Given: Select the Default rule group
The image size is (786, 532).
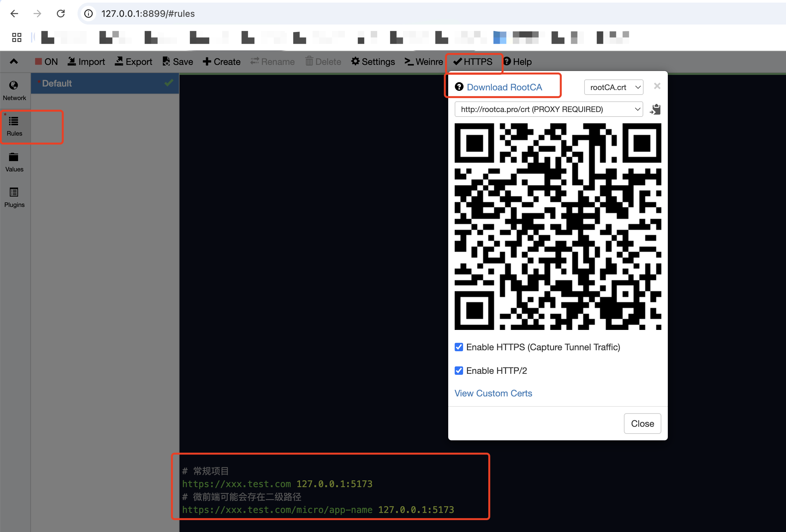Looking at the screenshot, I should click(x=105, y=84).
